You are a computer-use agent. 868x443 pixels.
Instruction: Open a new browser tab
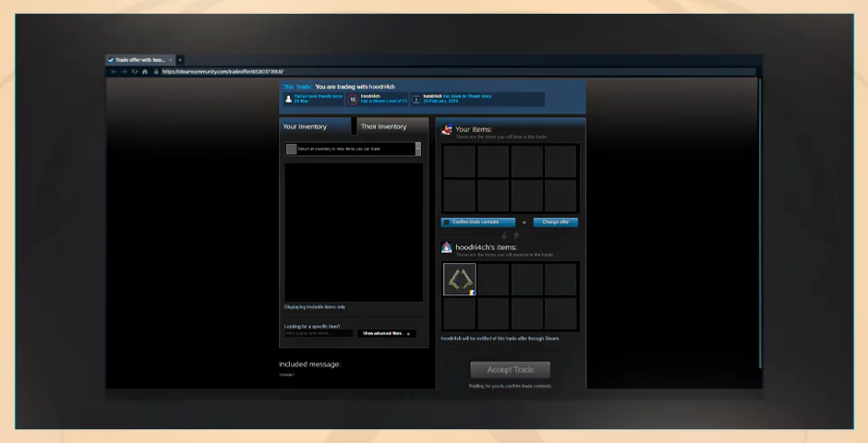[x=180, y=60]
